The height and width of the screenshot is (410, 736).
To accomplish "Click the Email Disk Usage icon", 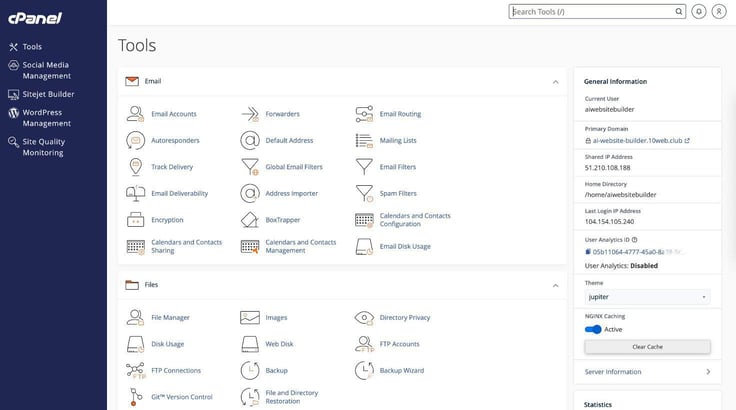I will point(364,247).
